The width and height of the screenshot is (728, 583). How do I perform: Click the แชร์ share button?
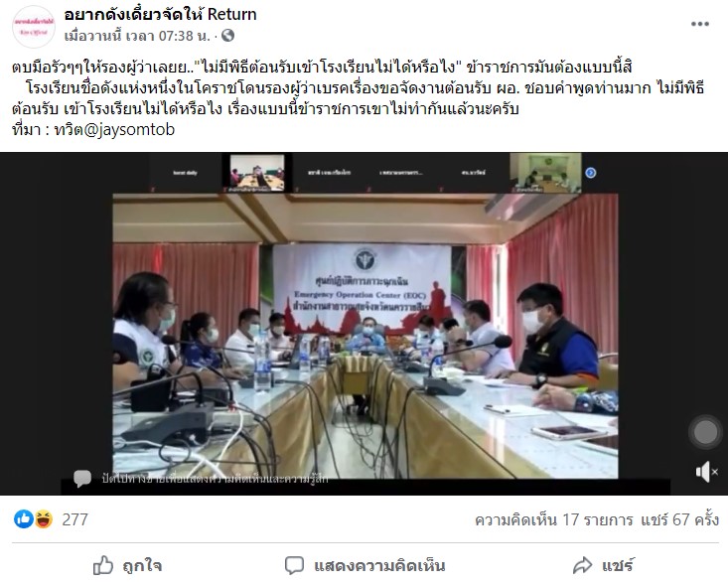(x=603, y=565)
